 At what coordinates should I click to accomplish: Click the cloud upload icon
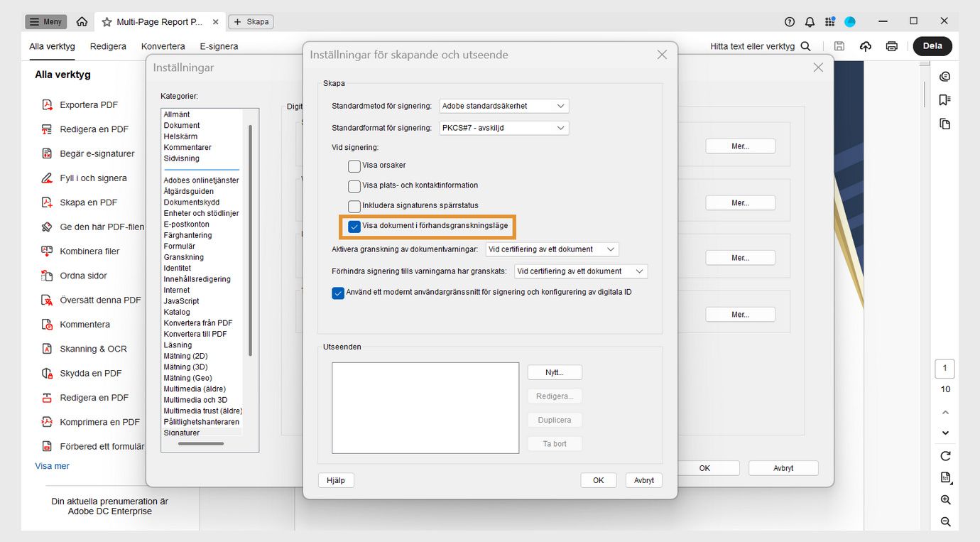tap(865, 46)
